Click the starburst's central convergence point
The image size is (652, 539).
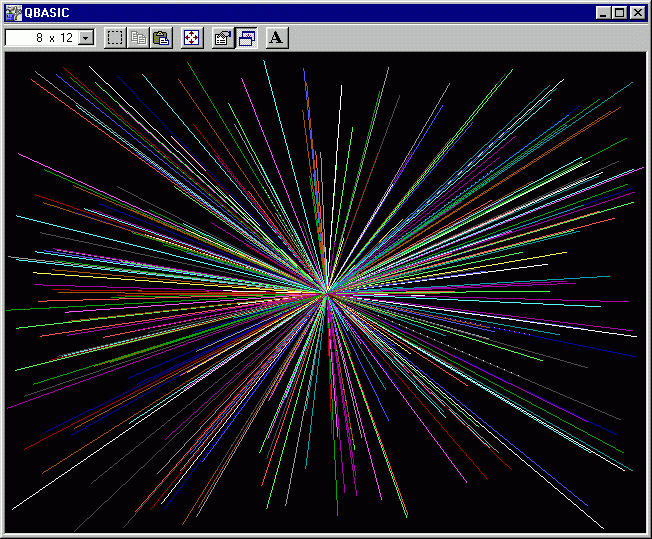(x=327, y=291)
